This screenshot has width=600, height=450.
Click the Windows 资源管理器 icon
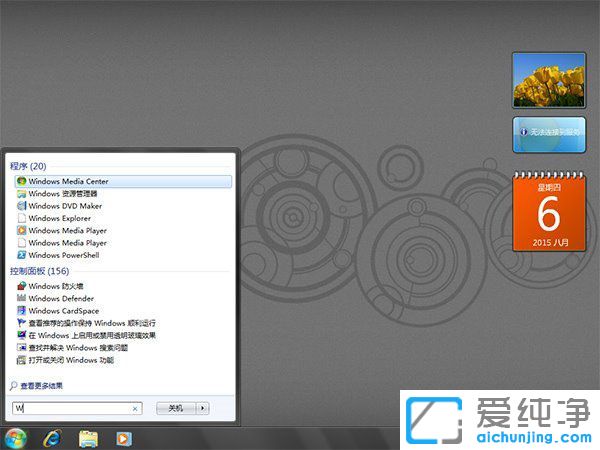pyautogui.click(x=21, y=194)
